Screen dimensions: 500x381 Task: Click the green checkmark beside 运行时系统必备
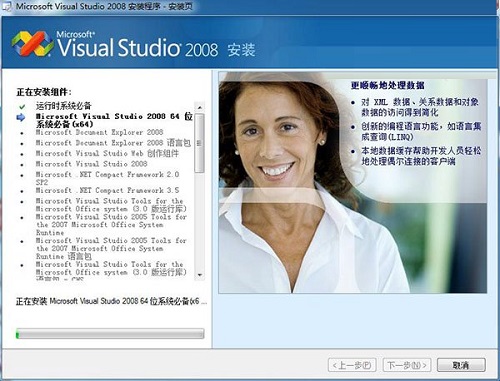tap(22, 107)
